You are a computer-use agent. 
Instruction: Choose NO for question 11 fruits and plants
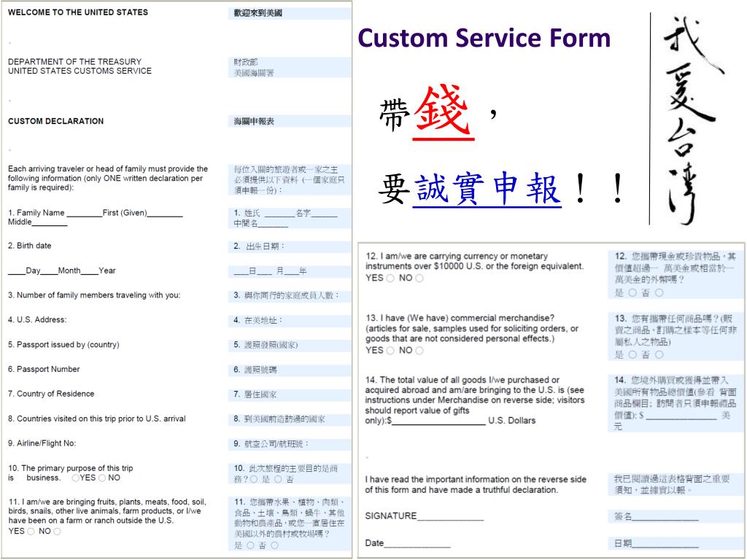click(57, 532)
